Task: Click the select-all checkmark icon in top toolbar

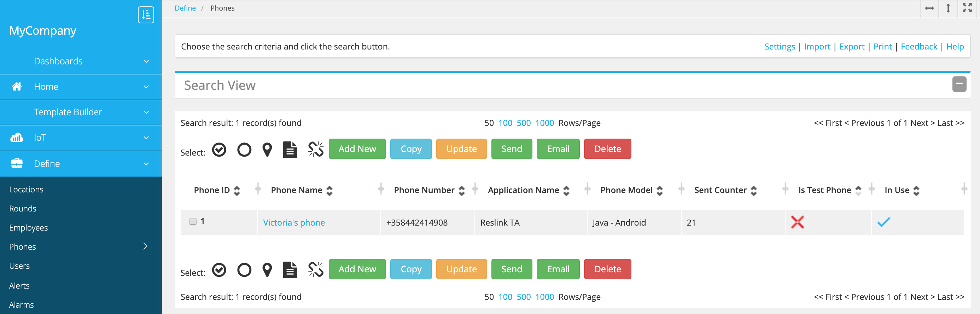Action: coord(219,150)
